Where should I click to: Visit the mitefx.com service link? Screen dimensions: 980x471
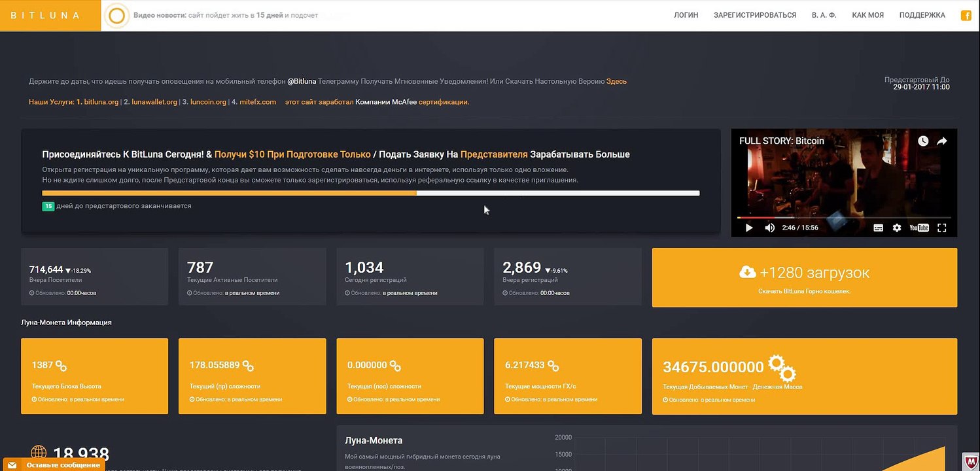click(258, 102)
